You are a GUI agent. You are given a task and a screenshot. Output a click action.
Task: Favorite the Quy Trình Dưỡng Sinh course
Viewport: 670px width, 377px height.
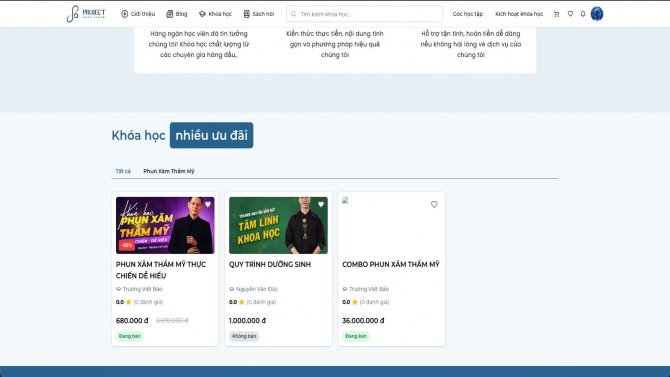pos(321,204)
